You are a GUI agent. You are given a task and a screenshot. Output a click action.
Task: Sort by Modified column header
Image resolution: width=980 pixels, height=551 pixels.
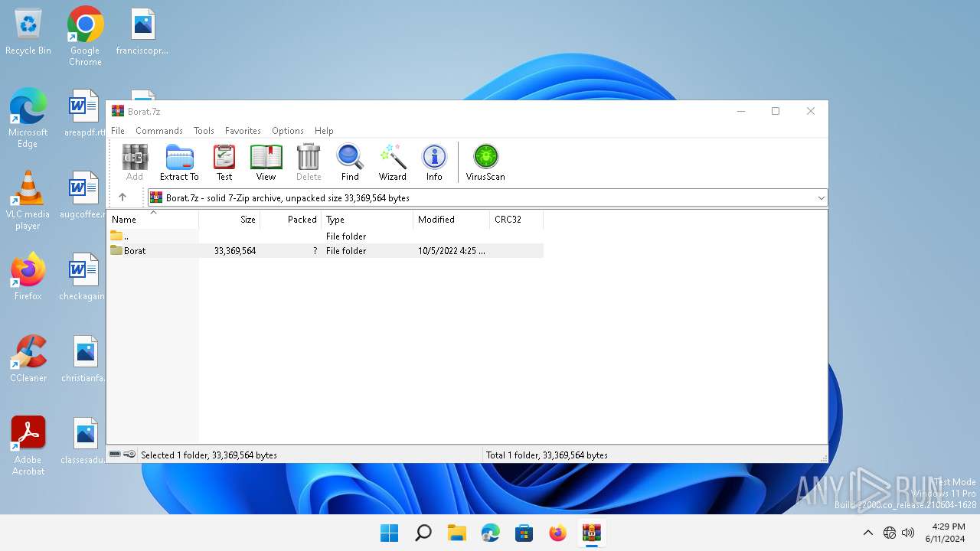coord(452,220)
